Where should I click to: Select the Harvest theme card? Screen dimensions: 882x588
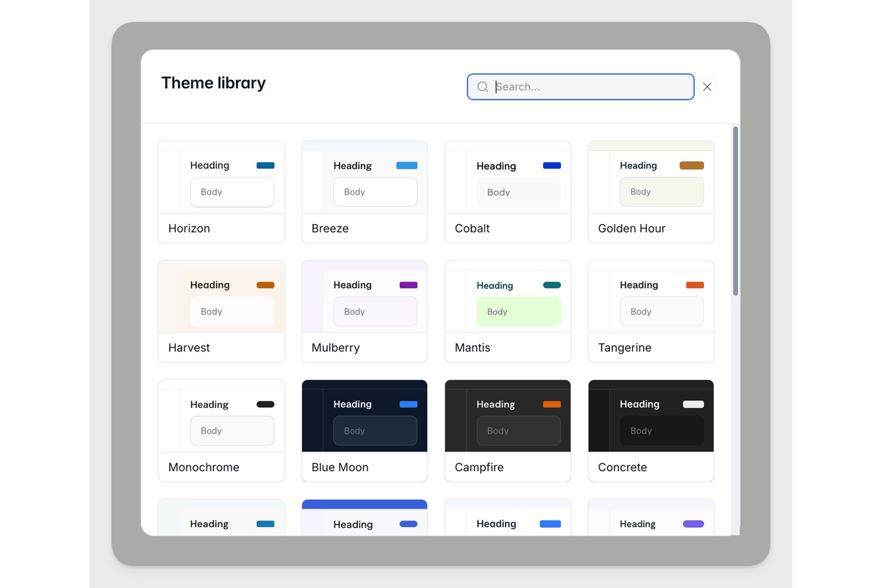click(221, 311)
